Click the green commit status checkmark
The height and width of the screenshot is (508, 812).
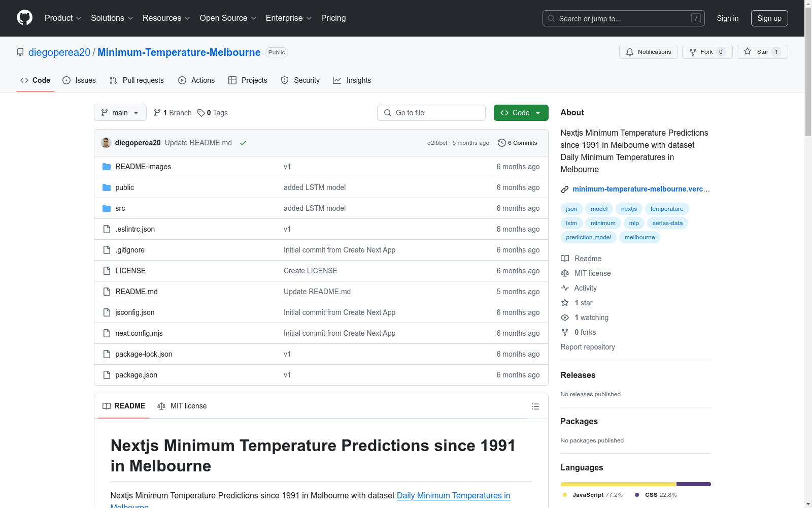[243, 143]
